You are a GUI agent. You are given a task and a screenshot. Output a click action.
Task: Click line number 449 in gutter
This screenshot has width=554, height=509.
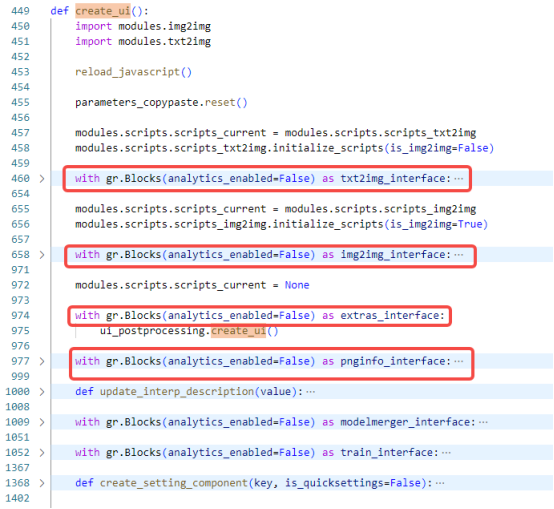tap(20, 11)
